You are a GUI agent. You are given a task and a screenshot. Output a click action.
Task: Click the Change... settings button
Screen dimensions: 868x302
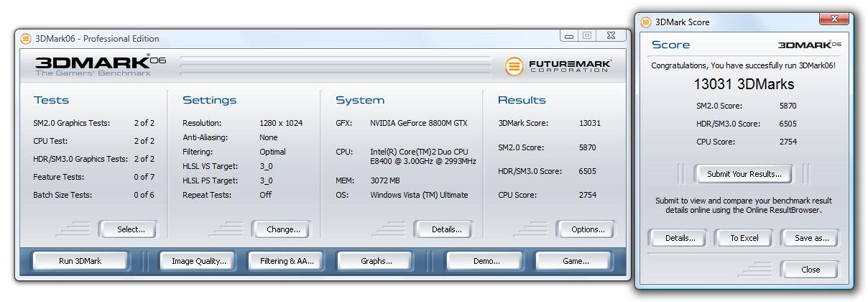tap(283, 229)
